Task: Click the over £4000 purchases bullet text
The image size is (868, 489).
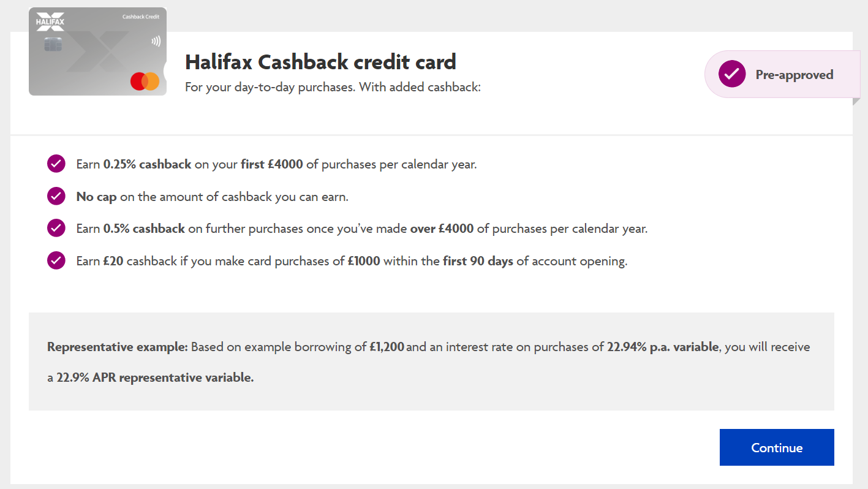Action: [361, 229]
